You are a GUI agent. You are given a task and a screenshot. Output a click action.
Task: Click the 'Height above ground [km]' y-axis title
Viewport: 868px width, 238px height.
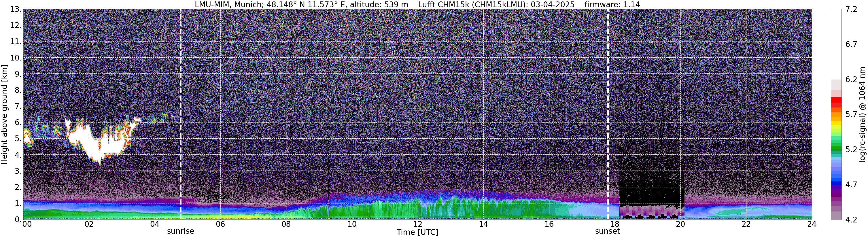(4, 115)
